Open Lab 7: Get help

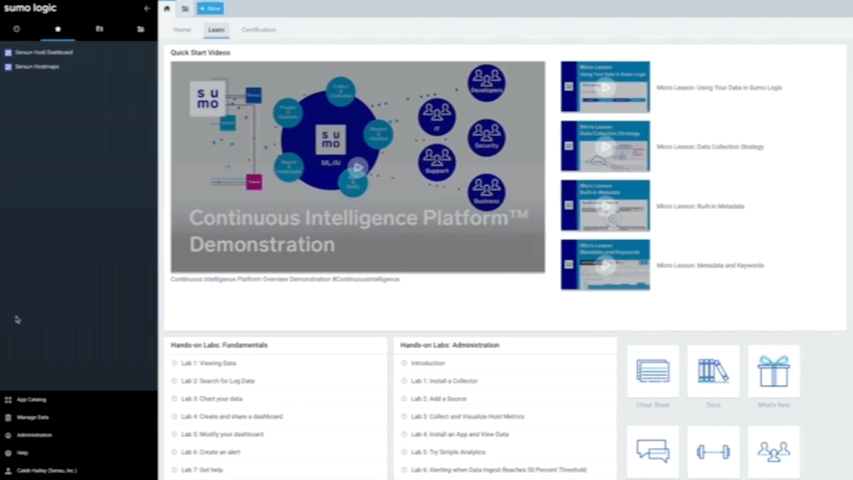point(202,470)
